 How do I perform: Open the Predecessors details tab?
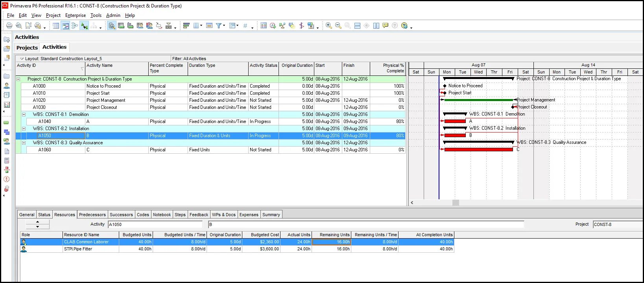(x=92, y=215)
